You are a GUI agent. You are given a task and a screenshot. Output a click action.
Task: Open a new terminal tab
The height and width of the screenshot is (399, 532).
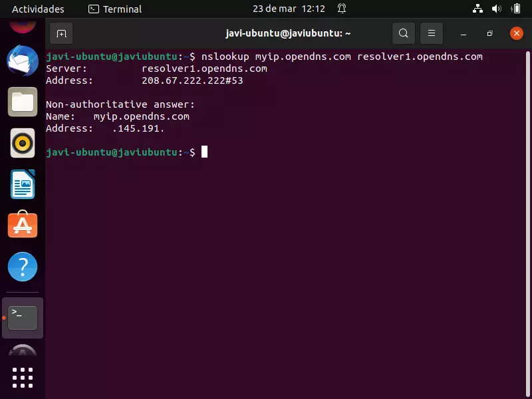point(61,33)
